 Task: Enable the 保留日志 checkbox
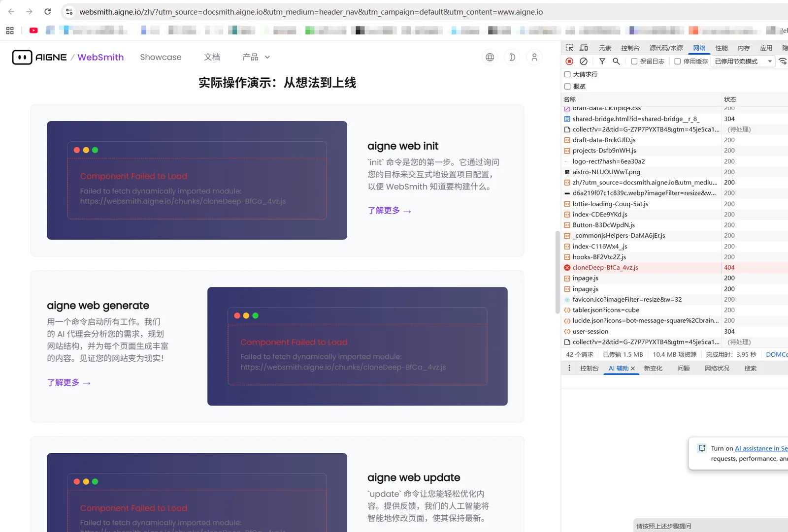pos(634,62)
